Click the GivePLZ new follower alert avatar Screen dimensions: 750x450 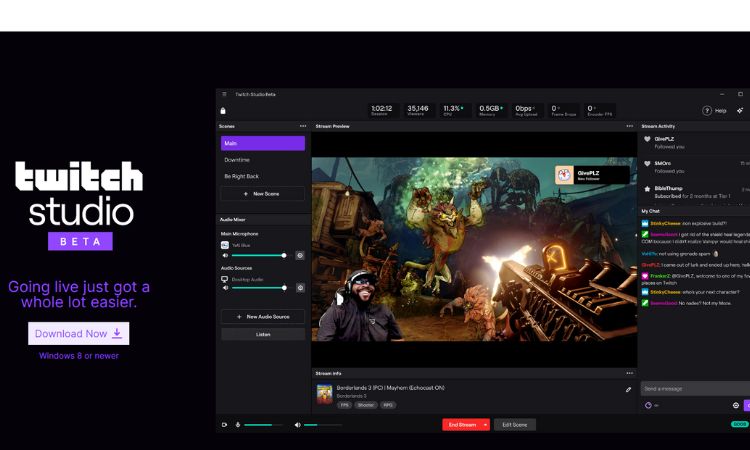pyautogui.click(x=564, y=175)
